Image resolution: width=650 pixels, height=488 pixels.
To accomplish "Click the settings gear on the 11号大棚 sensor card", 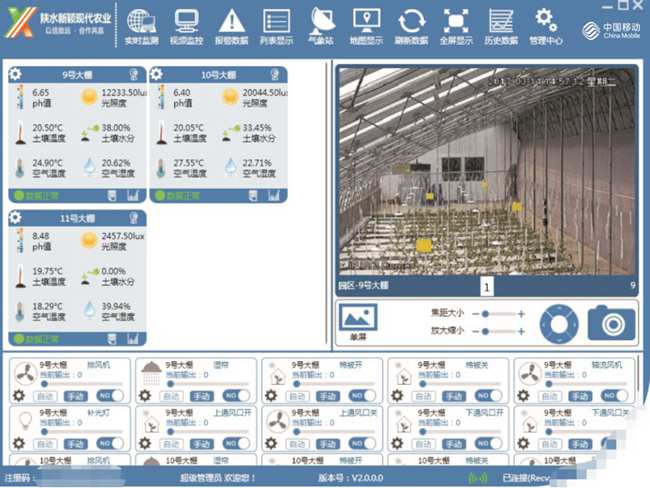I will pos(15,217).
